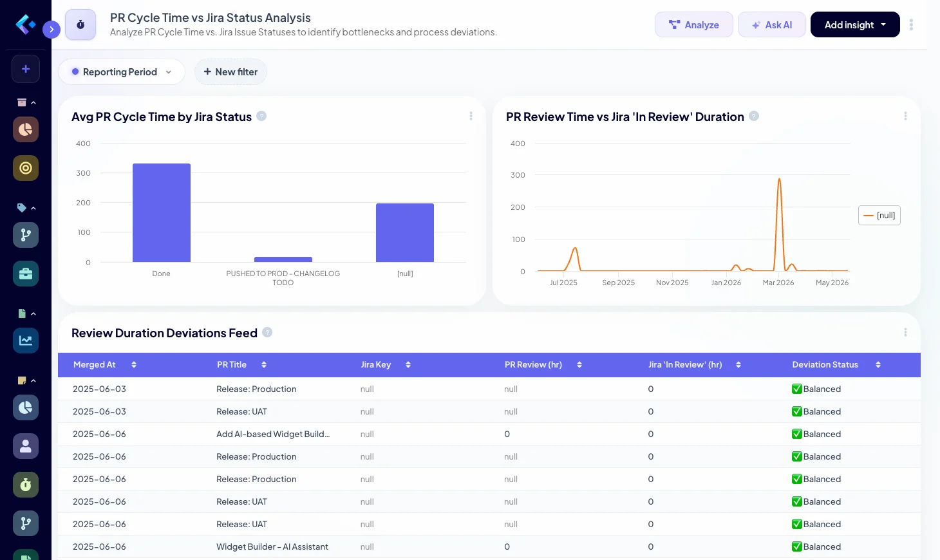940x560 pixels.
Task: Click the plus button in sidebar
Action: pyautogui.click(x=26, y=69)
